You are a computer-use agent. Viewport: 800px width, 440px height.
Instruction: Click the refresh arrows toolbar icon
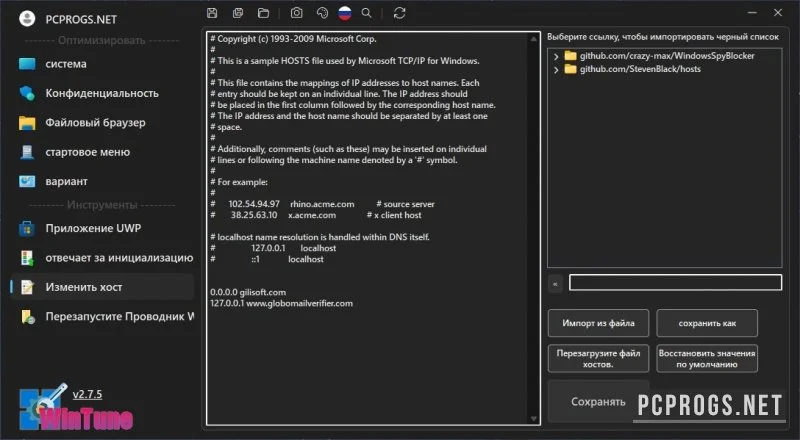pos(399,13)
